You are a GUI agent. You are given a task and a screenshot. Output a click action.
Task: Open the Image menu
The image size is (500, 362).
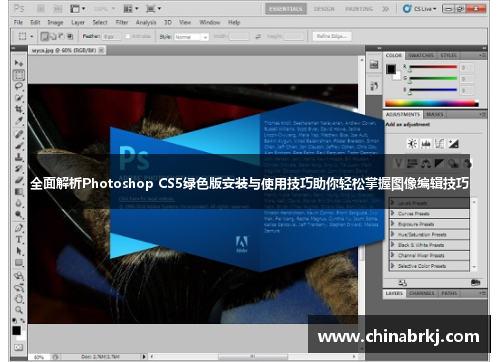click(x=55, y=22)
